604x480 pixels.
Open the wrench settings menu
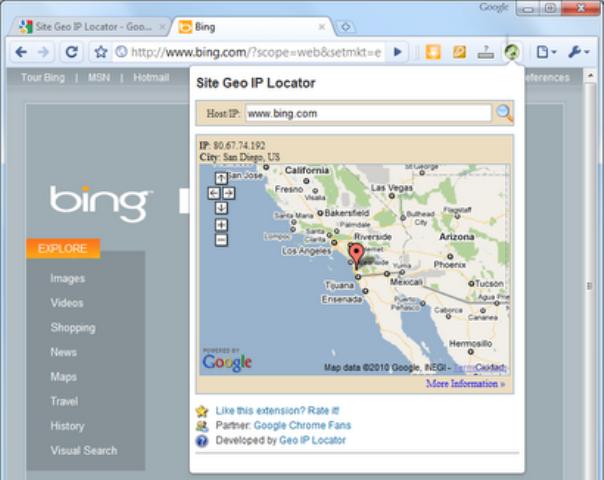pos(579,52)
